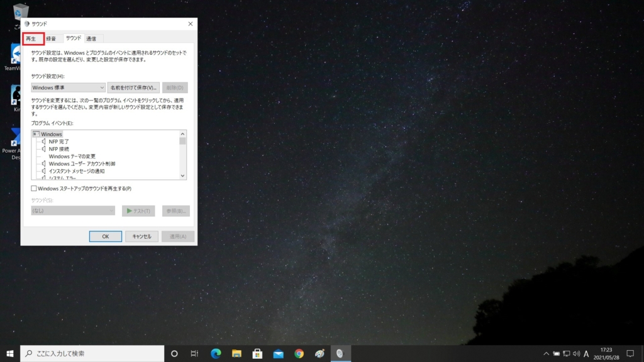Open Google Chrome from the taskbar
The width and height of the screenshot is (644, 362).
(x=299, y=353)
